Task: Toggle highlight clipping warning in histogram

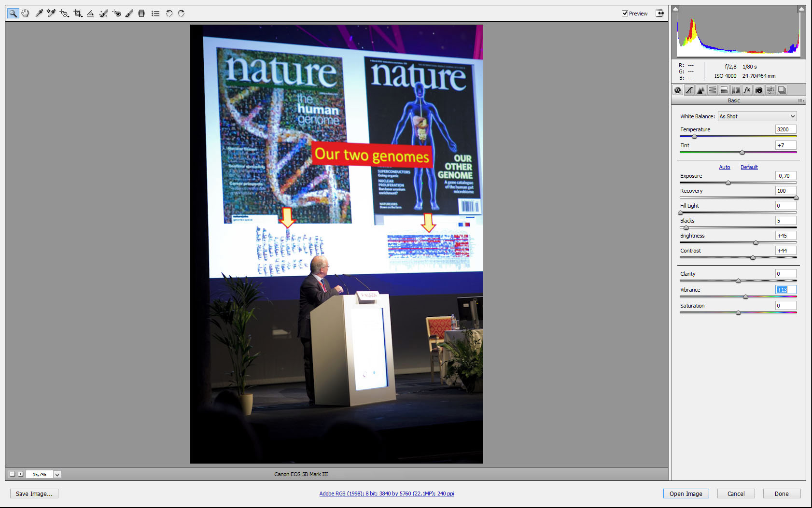Action: (x=801, y=9)
